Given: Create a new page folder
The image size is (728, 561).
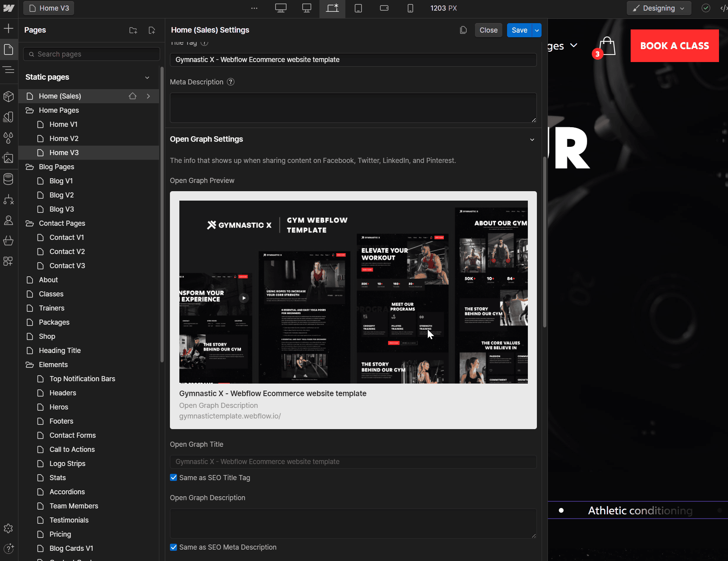Looking at the screenshot, I should (x=133, y=30).
